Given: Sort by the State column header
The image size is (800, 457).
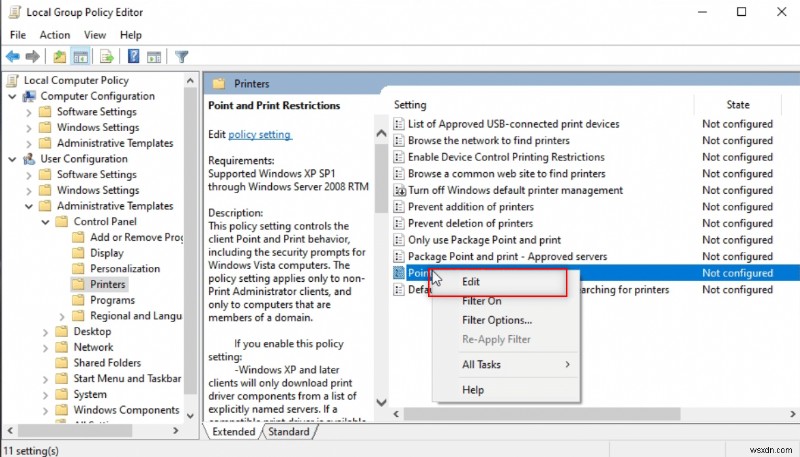Looking at the screenshot, I should coord(738,105).
